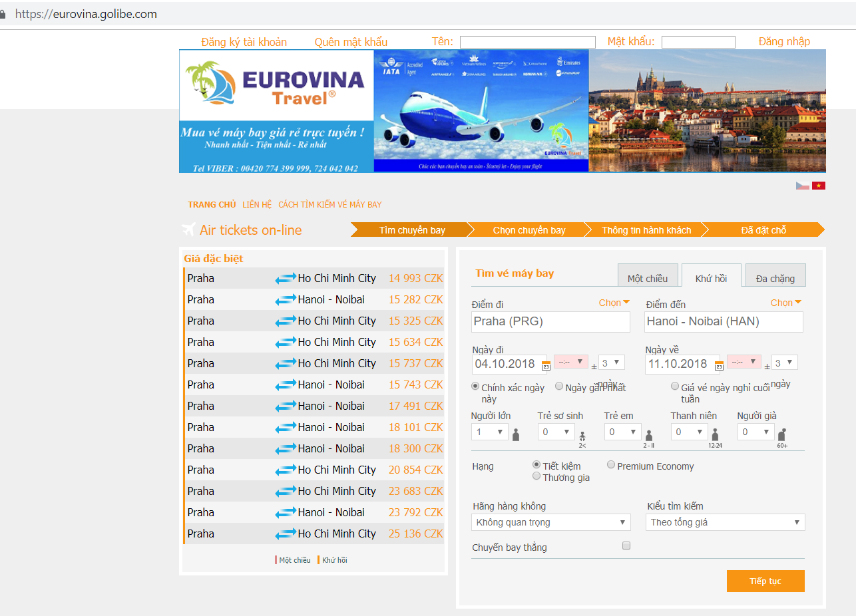Viewport: 856px width, 616px height.
Task: Open CÁCH TÌM KIẾM VÉ MÁY BAY menu
Action: pos(330,205)
